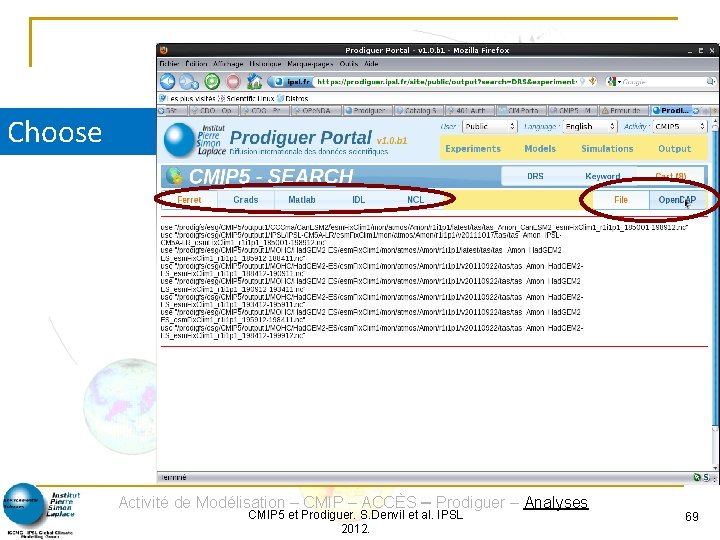Image resolution: width=720 pixels, height=540 pixels.
Task: Go to the Output section
Action: pos(675,149)
